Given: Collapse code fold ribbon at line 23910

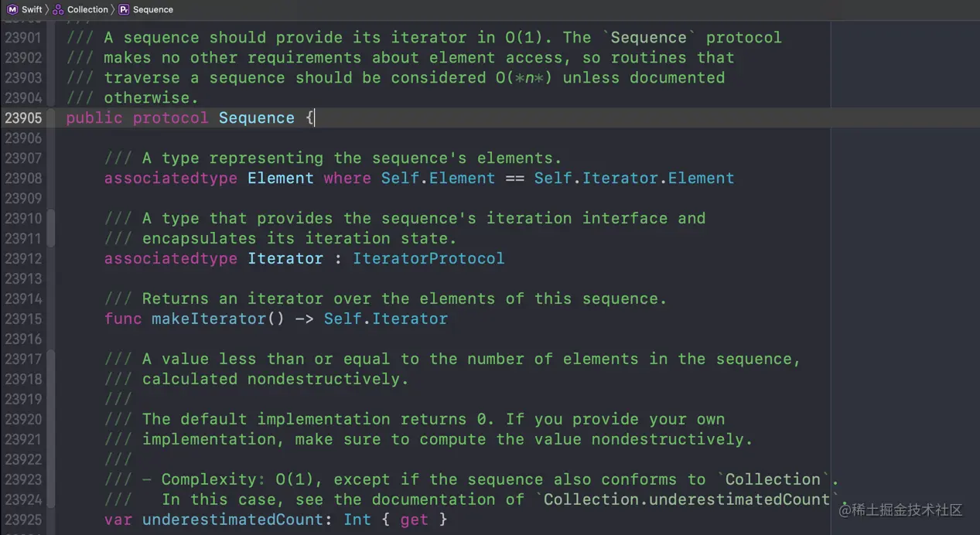Looking at the screenshot, I should click(x=51, y=228).
